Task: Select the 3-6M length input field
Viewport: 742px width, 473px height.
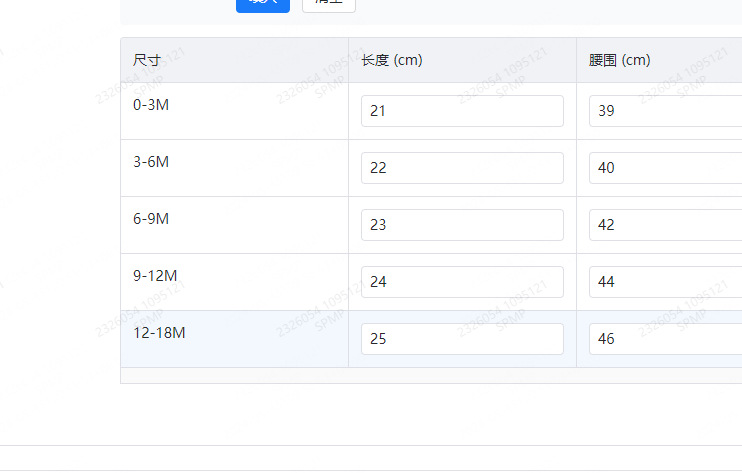Action: [x=462, y=168]
